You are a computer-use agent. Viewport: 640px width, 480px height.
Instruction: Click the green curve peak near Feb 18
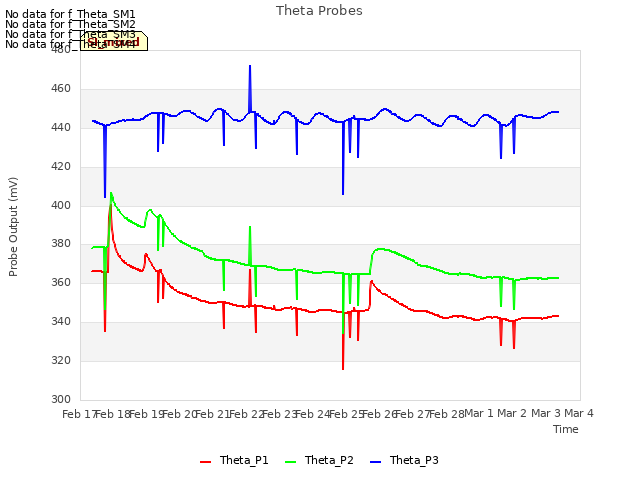111,193
